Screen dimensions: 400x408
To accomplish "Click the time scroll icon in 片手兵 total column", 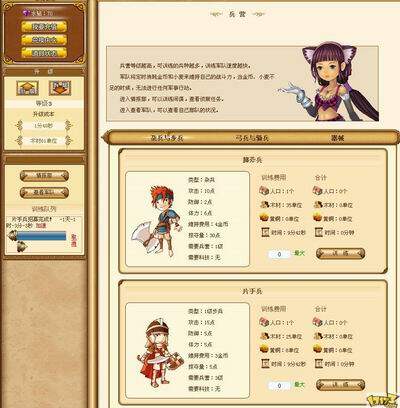I will [x=319, y=363].
